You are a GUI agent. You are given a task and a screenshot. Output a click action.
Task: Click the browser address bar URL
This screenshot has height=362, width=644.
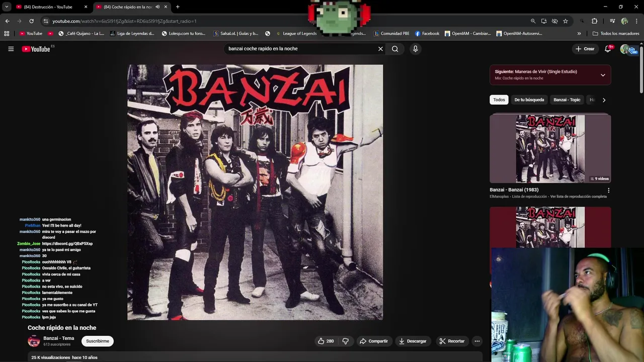point(124,21)
